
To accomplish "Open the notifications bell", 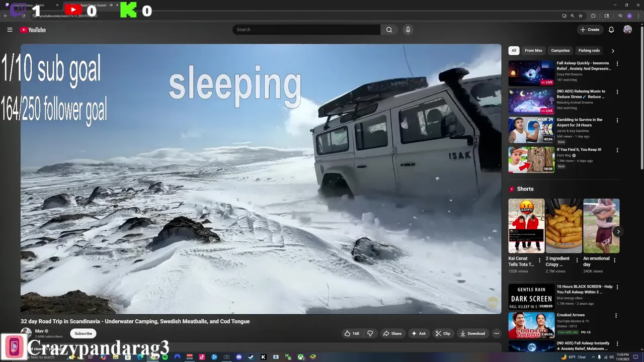I will [611, 30].
